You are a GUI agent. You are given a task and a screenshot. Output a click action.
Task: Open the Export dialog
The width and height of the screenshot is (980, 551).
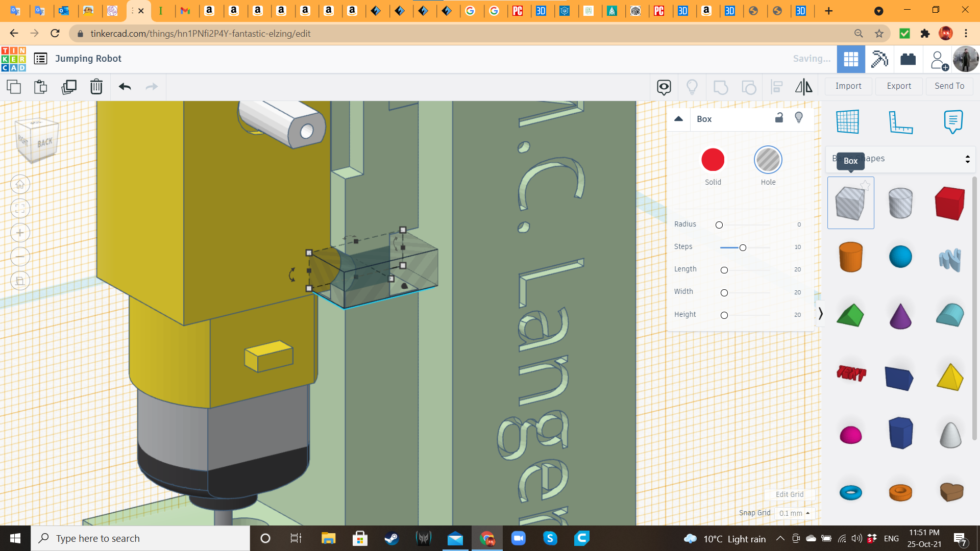point(898,86)
